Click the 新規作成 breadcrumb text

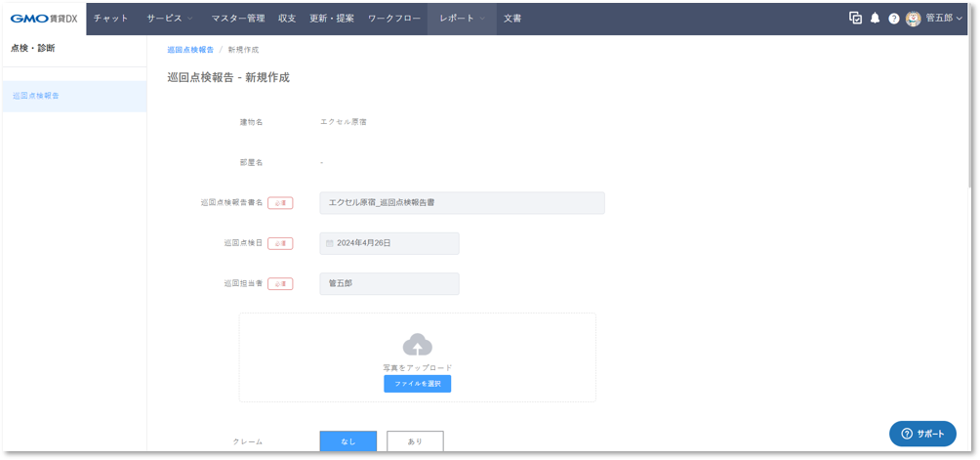point(243,50)
